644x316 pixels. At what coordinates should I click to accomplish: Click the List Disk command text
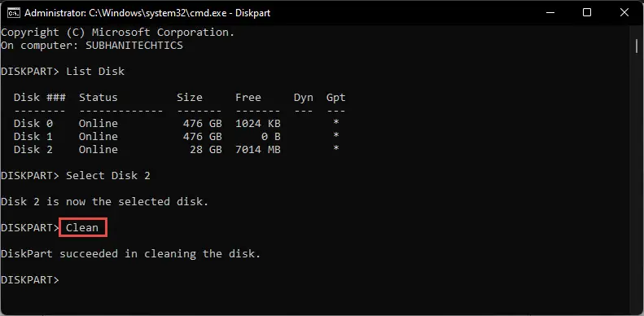point(95,72)
